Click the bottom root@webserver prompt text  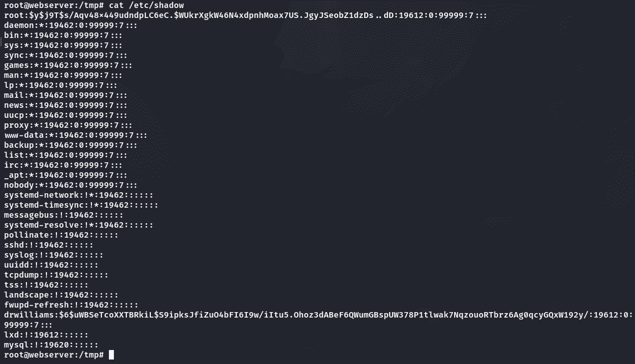click(x=54, y=355)
